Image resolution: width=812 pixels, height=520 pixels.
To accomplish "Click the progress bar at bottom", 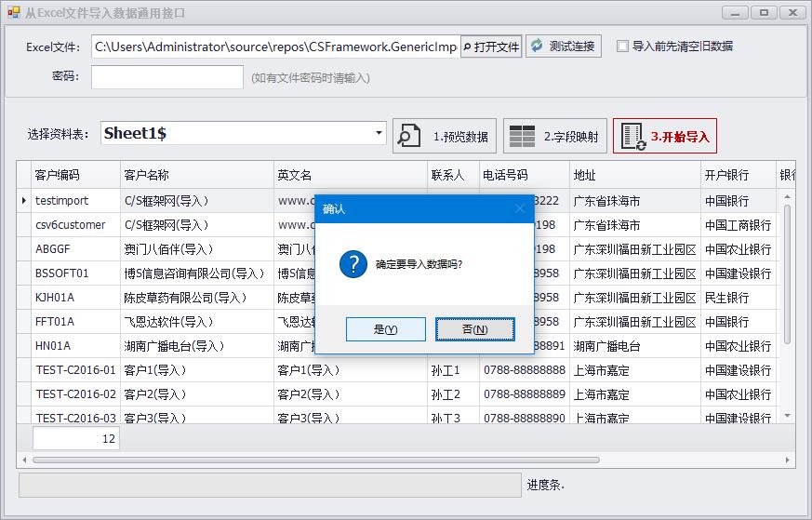I will pyautogui.click(x=270, y=485).
